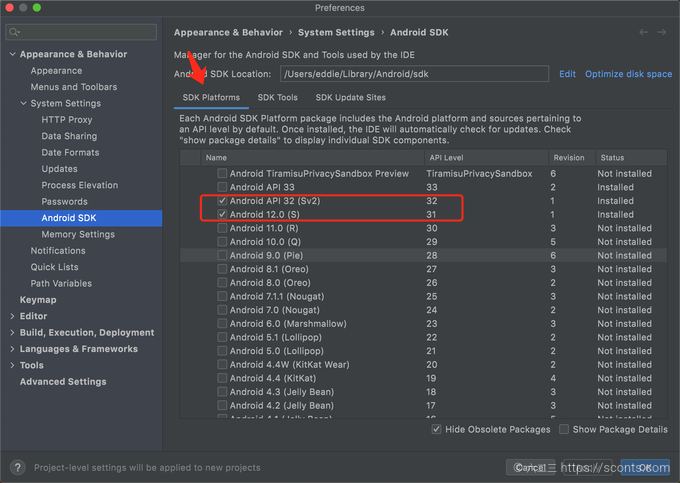Open the SDK Update Sites tab
The width and height of the screenshot is (680, 483).
click(350, 98)
